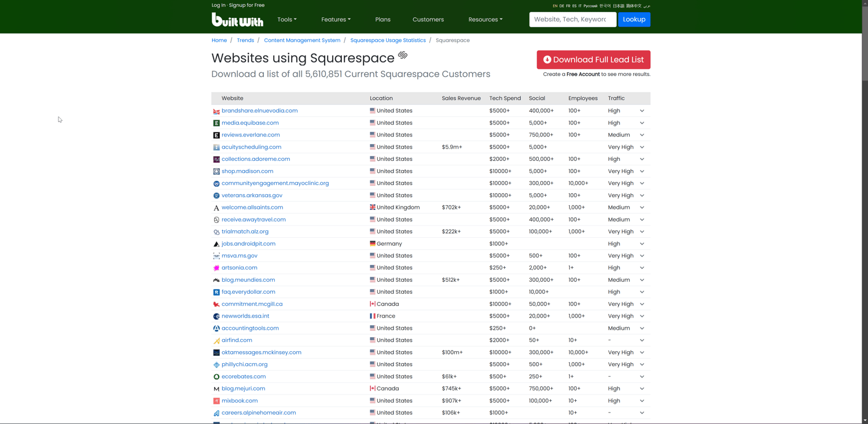Click favicon of faq.everydollar.com row
Screen dimensions: 868x424
coord(216,292)
